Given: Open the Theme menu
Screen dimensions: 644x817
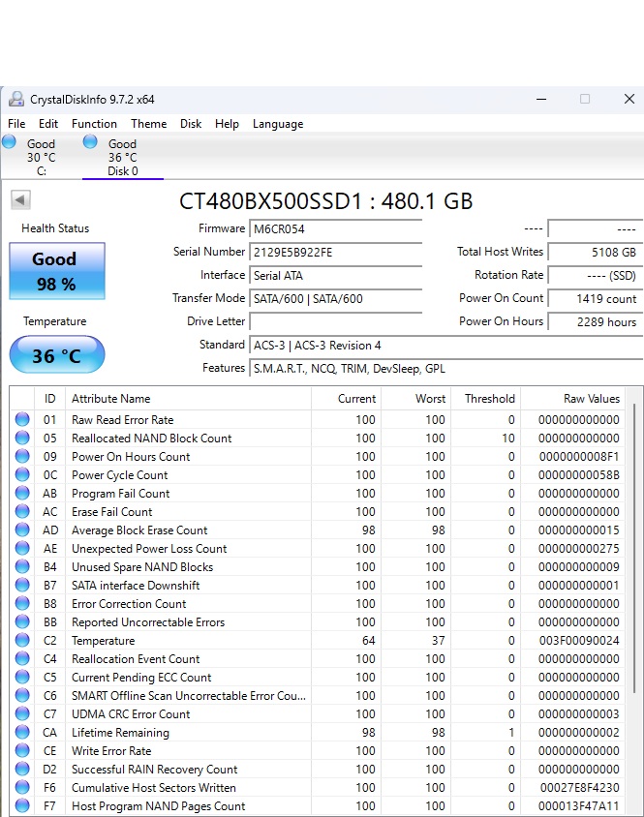Looking at the screenshot, I should point(148,124).
